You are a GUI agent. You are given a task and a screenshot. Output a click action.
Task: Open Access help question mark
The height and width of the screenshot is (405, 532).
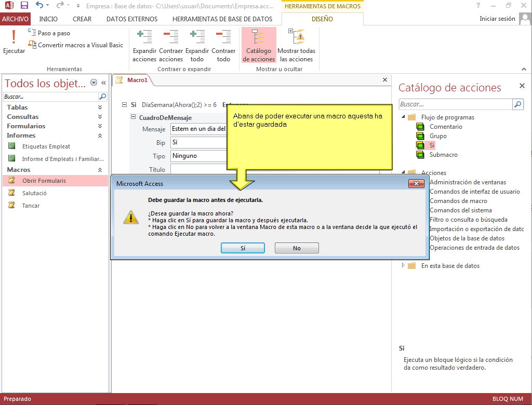[478, 5]
